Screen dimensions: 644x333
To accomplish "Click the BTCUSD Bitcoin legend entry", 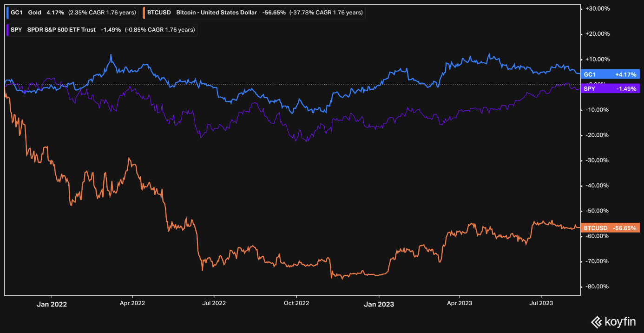I will click(x=253, y=13).
